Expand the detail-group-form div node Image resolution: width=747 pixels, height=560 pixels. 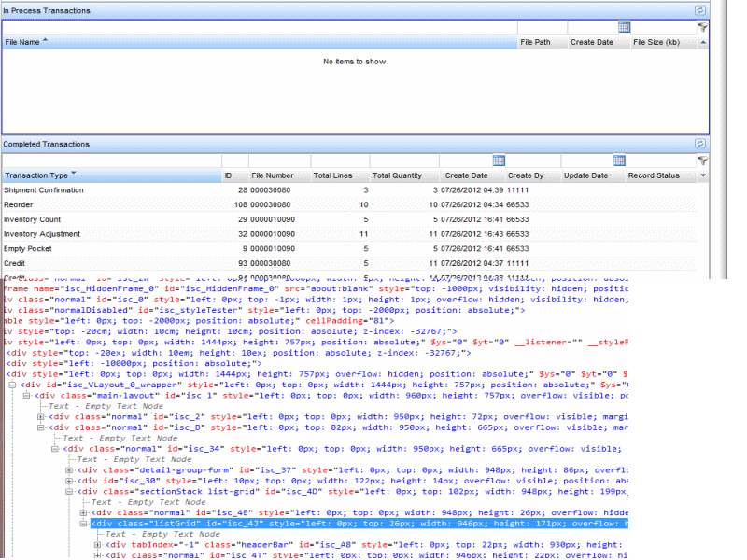69,469
